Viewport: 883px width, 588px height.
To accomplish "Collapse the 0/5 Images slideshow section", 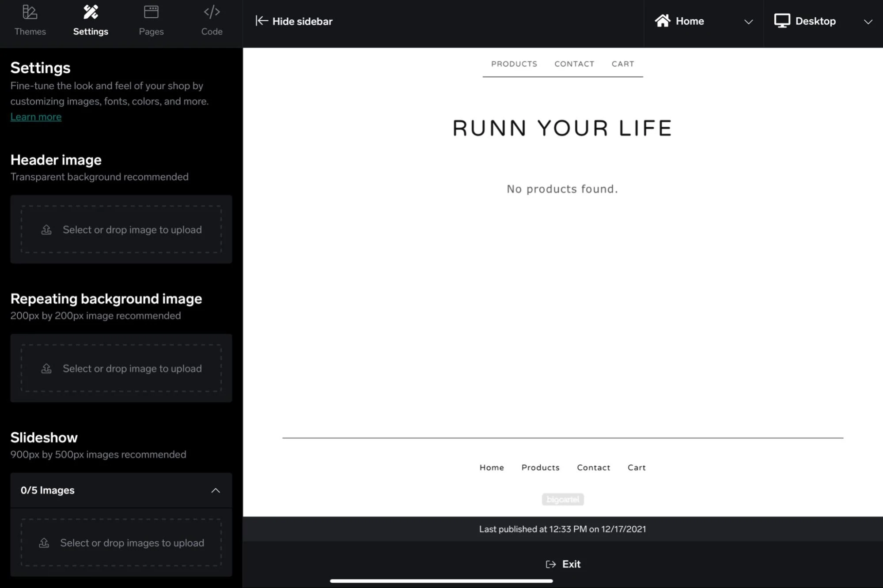I will click(215, 490).
